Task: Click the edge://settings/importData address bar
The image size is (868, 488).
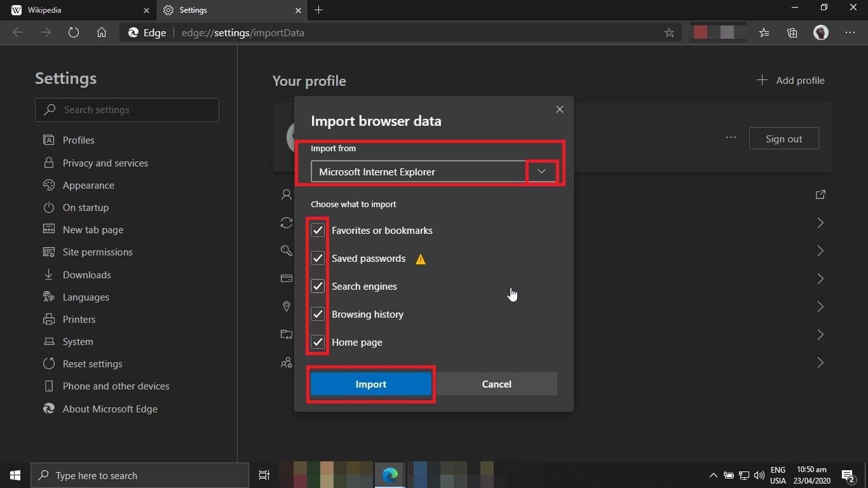Action: pyautogui.click(x=400, y=33)
